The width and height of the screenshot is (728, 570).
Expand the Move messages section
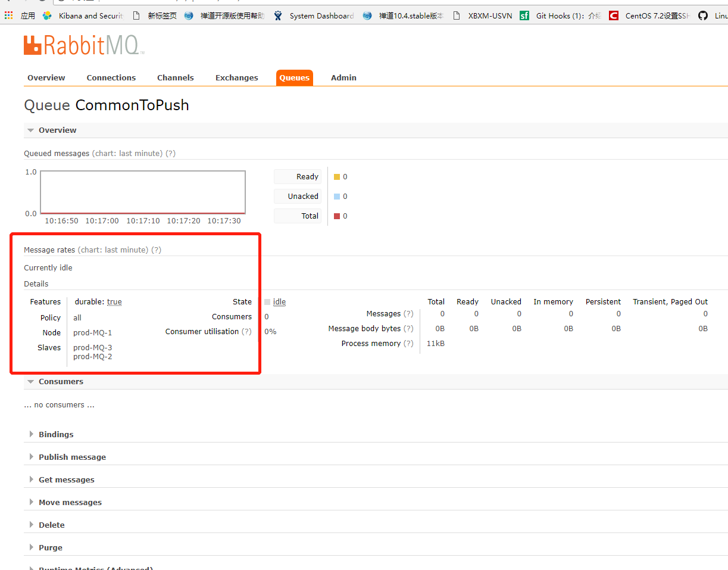click(x=70, y=502)
